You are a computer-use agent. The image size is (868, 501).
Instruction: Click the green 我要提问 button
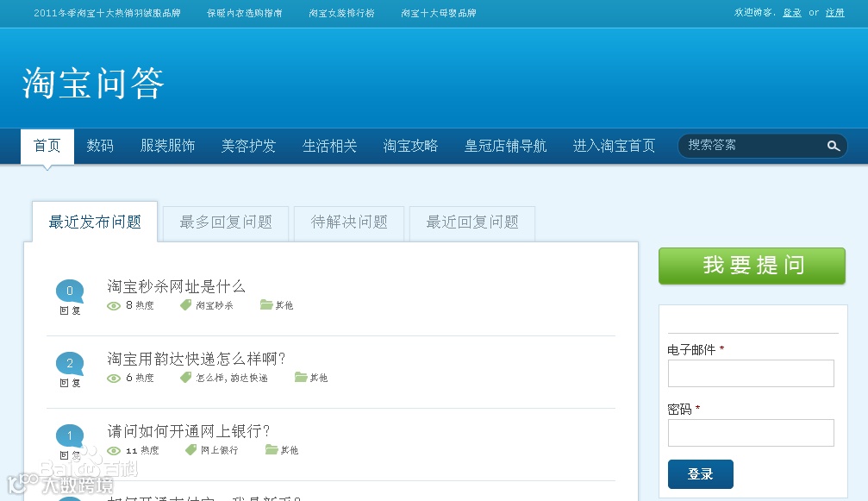(752, 266)
